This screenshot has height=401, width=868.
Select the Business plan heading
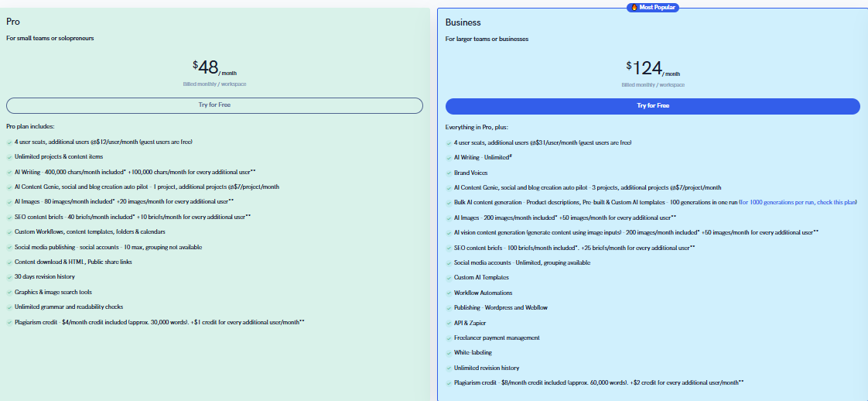463,22
